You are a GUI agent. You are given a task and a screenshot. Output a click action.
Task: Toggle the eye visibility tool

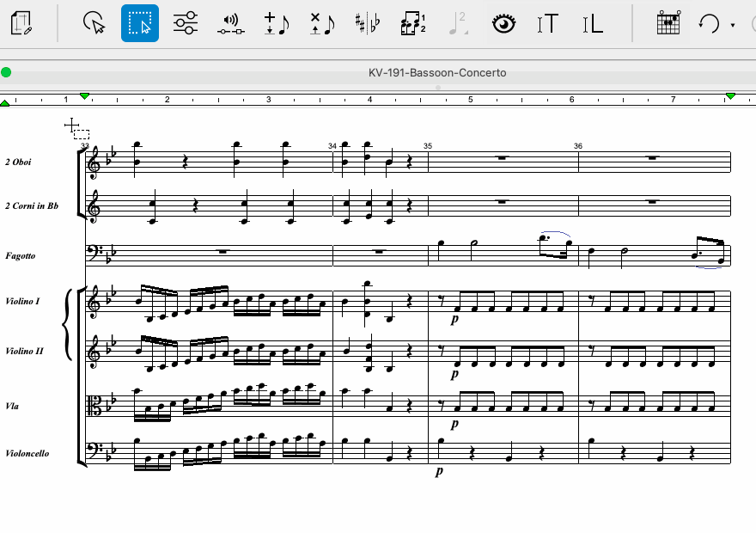coord(503,23)
